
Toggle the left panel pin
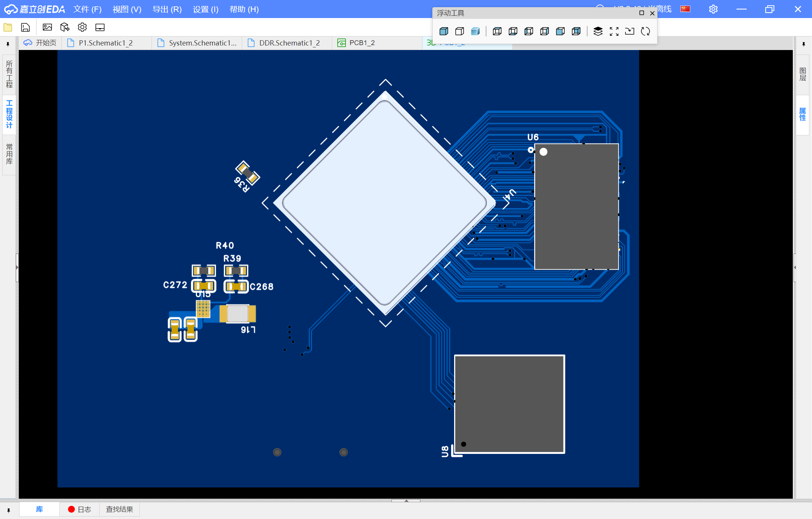pos(8,44)
